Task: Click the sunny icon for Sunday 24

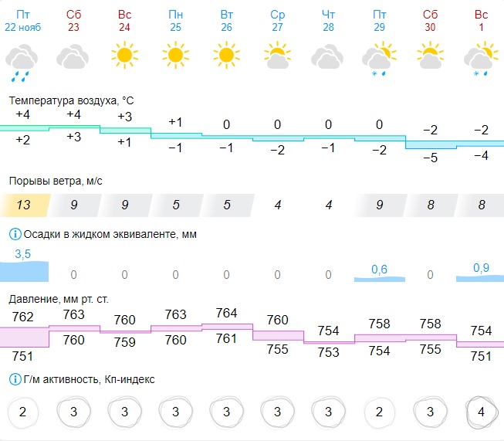Action: 124,56
